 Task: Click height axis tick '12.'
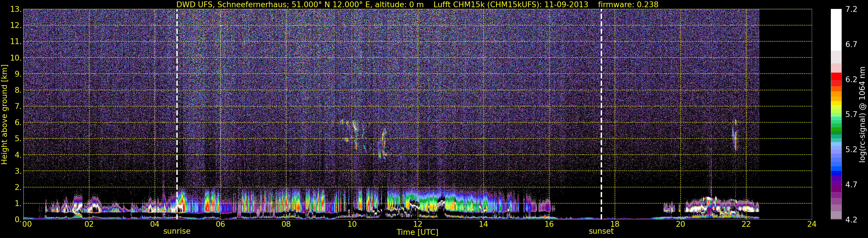(x=16, y=25)
